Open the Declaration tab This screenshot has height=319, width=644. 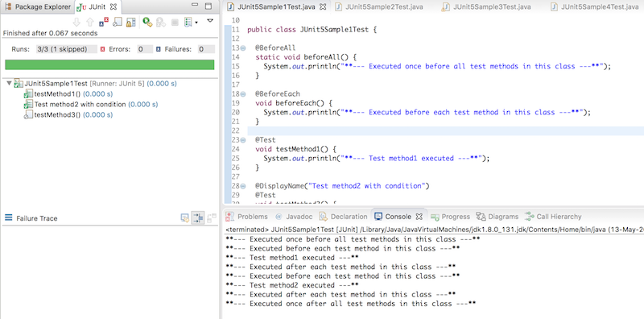click(344, 217)
